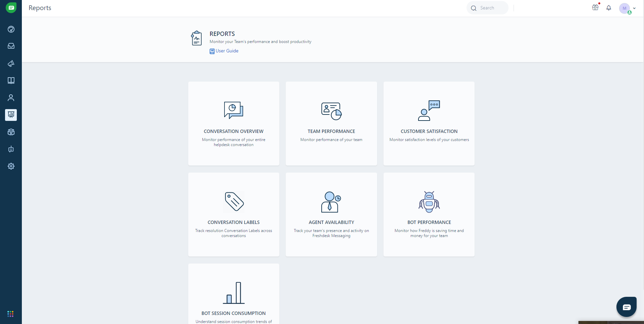
Task: Click 'Monitor performance of your entire helpdesk conversation'
Action: click(x=234, y=142)
